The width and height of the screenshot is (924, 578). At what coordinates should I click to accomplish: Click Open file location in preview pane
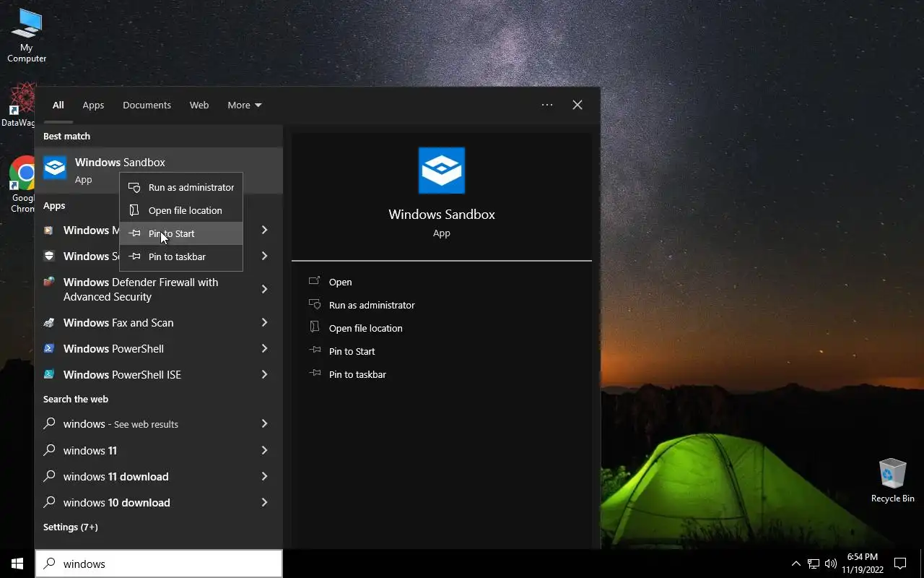pyautogui.click(x=365, y=328)
